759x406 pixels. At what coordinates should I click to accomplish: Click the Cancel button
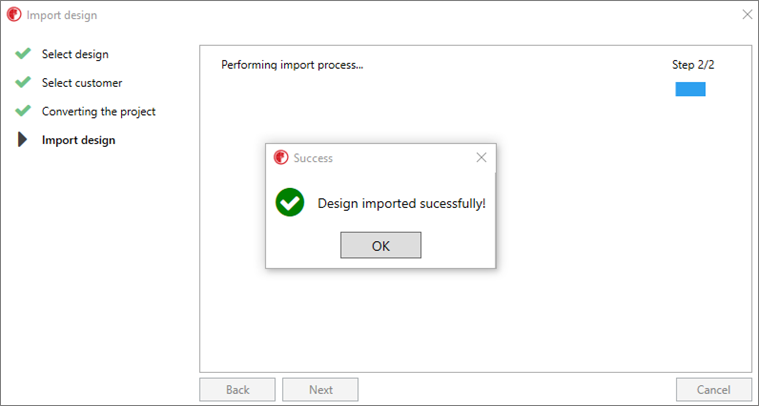pyautogui.click(x=713, y=390)
